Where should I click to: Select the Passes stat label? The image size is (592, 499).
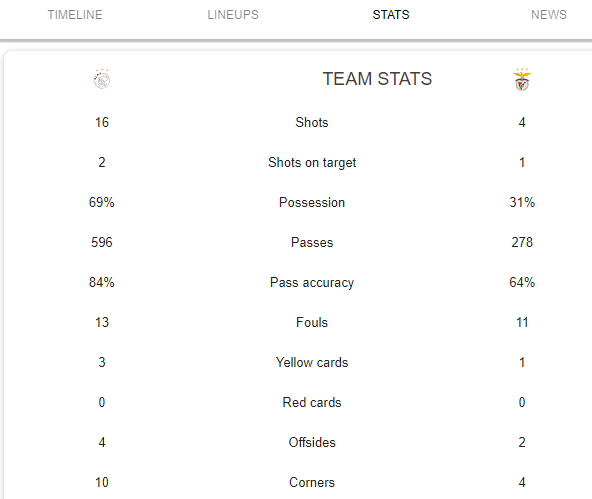tap(312, 242)
